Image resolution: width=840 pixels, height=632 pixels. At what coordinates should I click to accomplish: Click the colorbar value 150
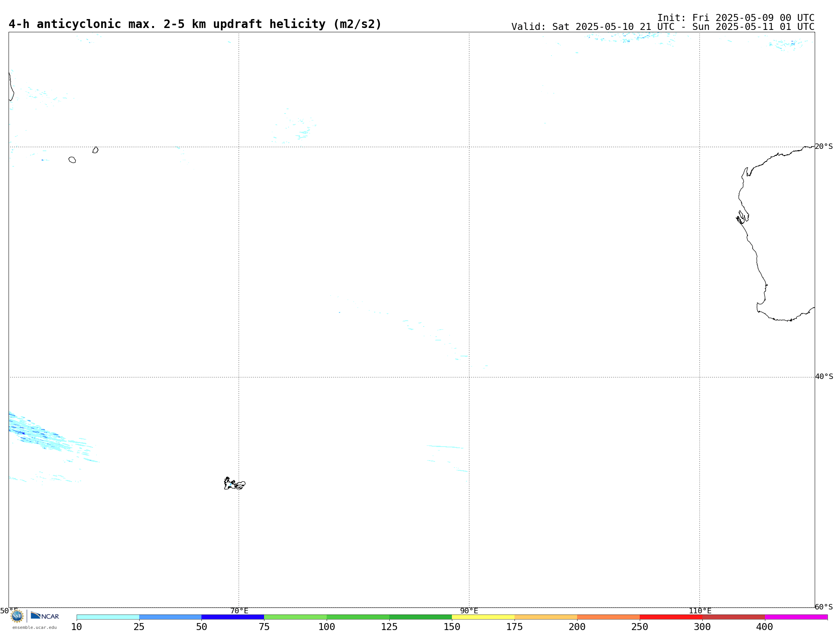point(452,627)
